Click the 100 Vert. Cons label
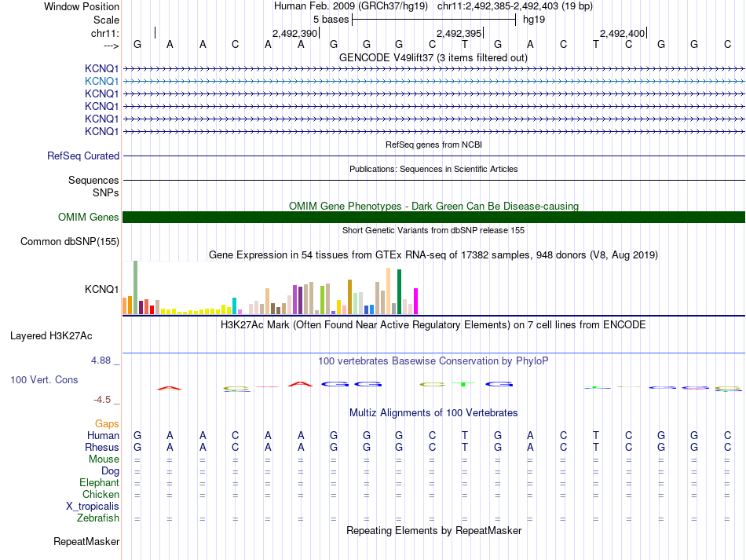This screenshot has height=560, width=746. 44,379
